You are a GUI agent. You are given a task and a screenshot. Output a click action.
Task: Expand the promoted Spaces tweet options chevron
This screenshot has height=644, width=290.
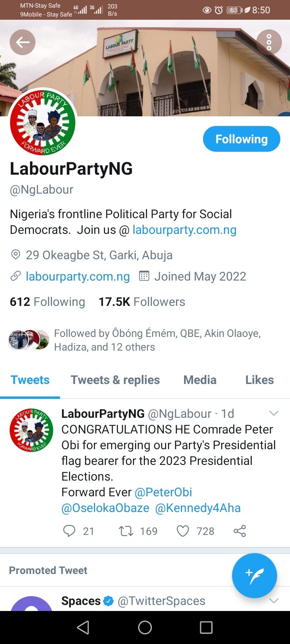click(x=274, y=601)
